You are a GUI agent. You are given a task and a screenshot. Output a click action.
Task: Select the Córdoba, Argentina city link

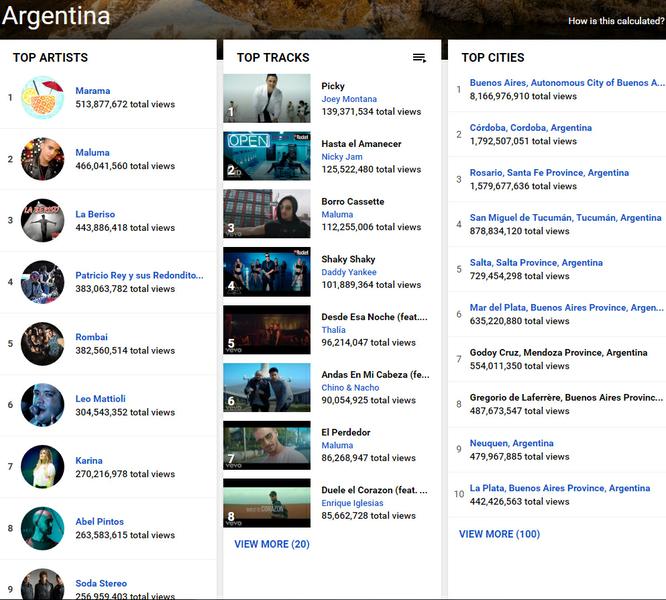coord(530,128)
